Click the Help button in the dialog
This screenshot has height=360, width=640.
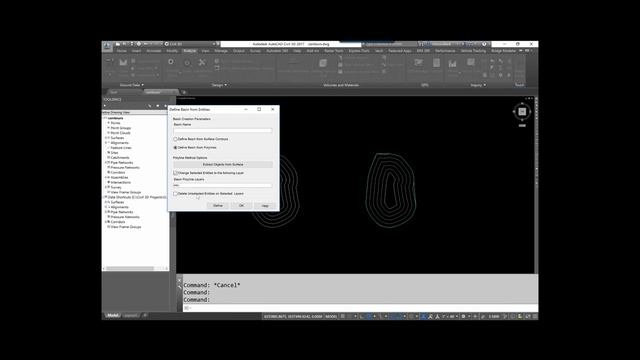[265, 206]
